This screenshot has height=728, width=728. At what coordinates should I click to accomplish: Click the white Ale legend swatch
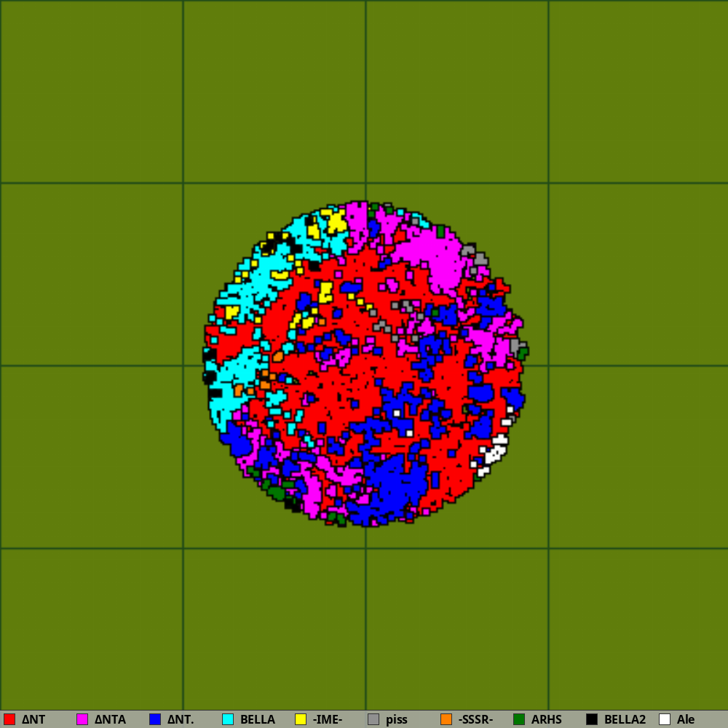tap(665, 719)
